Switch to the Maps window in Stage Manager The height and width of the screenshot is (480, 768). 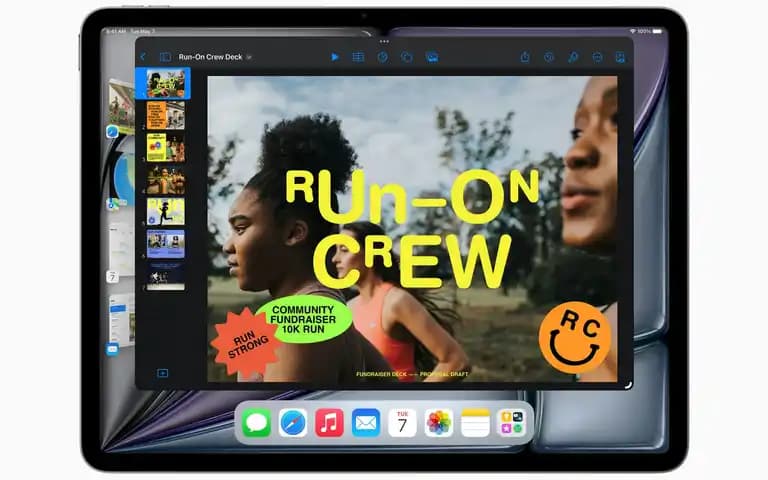click(x=121, y=179)
